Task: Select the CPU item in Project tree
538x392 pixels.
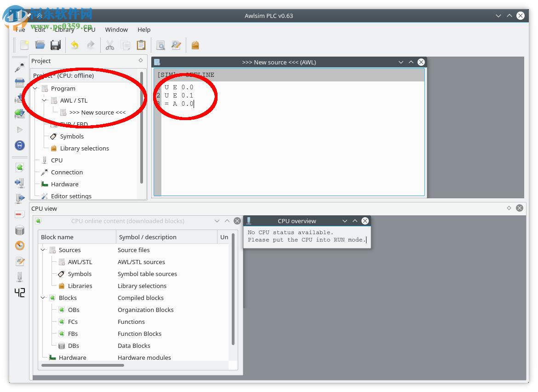Action: pyautogui.click(x=57, y=160)
